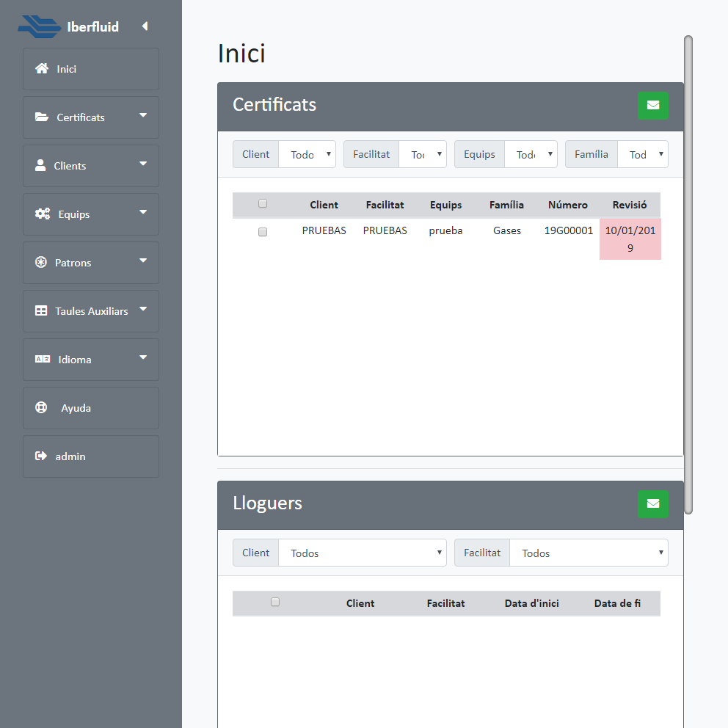The height and width of the screenshot is (728, 728).
Task: Sort by the Número column header
Action: point(567,205)
